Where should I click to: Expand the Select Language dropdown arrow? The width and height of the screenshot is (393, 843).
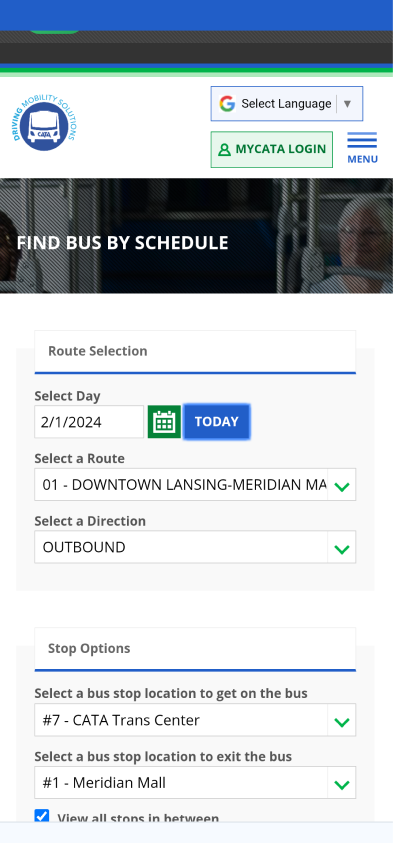pyautogui.click(x=347, y=104)
